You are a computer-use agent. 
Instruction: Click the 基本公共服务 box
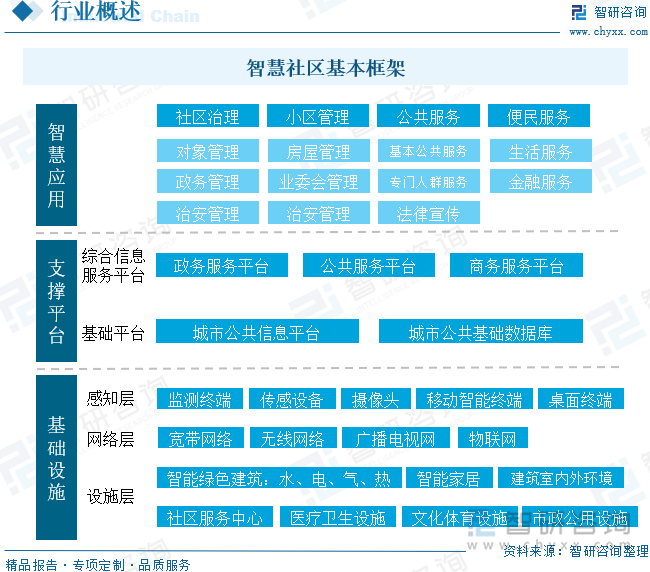tap(429, 150)
